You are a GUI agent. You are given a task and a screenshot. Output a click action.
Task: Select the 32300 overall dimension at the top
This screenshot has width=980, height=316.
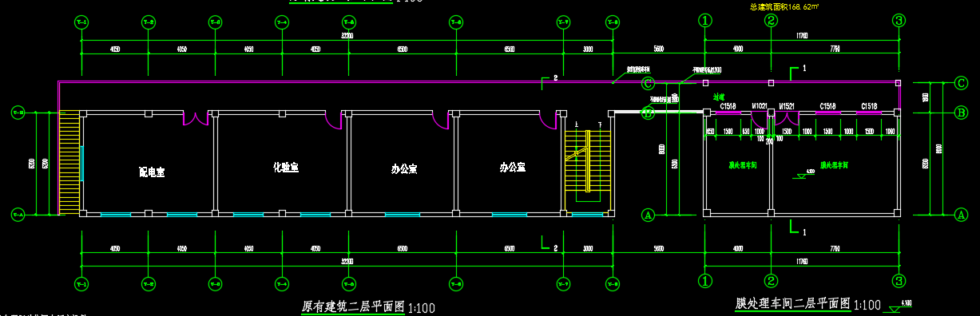[347, 37]
